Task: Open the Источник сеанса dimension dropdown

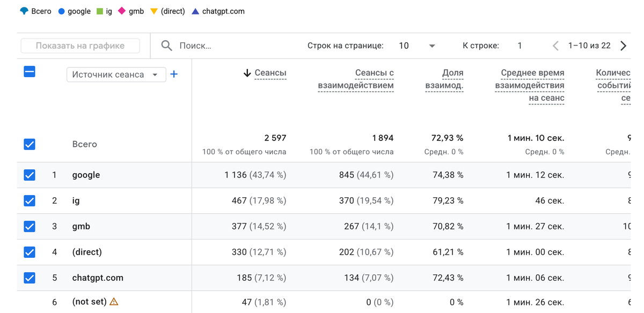Action: pyautogui.click(x=116, y=74)
